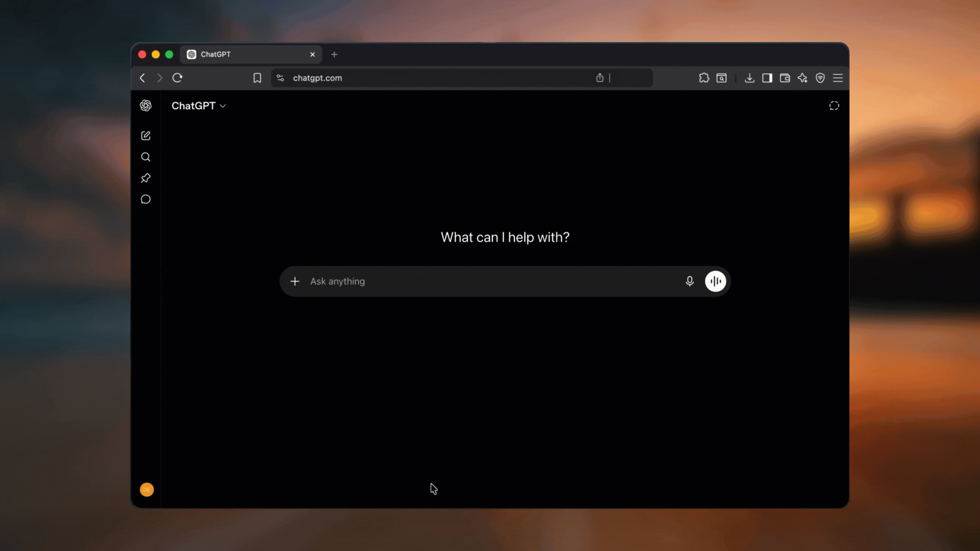Open a new browser tab

[x=334, y=54]
